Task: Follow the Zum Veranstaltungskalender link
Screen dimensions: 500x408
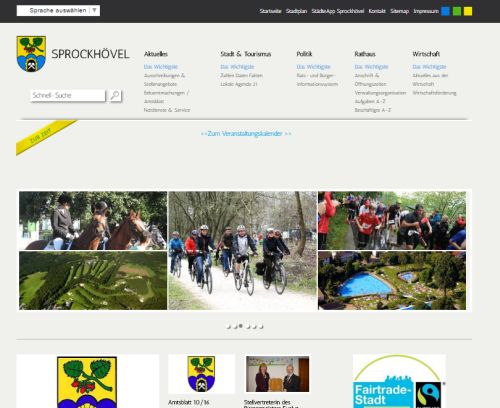Action: coord(246,134)
